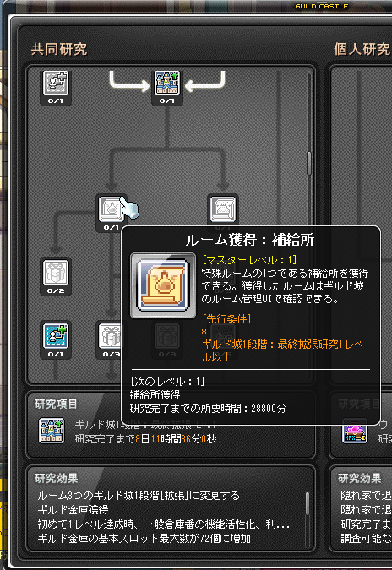The width and height of the screenshot is (392, 570).
Task: Select the greyed member-plus research node
Action: click(56, 83)
